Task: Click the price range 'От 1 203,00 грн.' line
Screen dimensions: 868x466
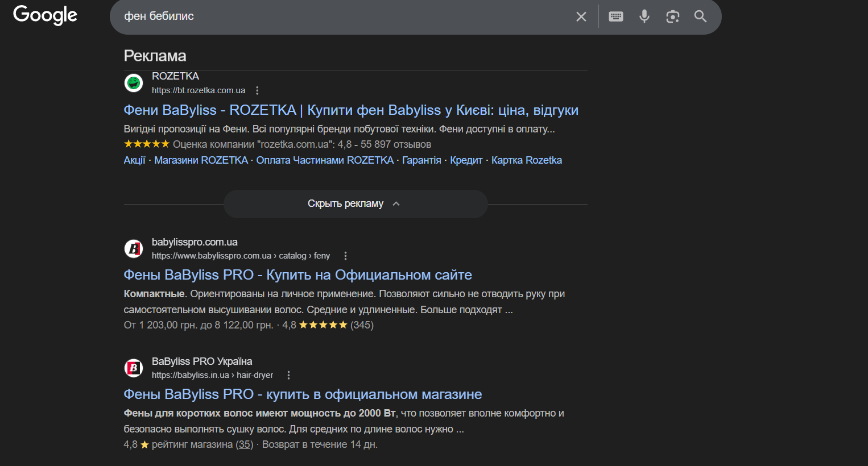Action: pos(199,325)
